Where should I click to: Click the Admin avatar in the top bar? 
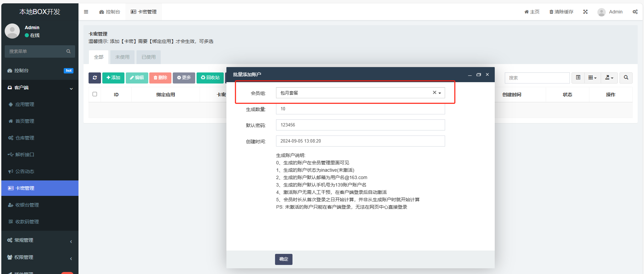tap(601, 12)
